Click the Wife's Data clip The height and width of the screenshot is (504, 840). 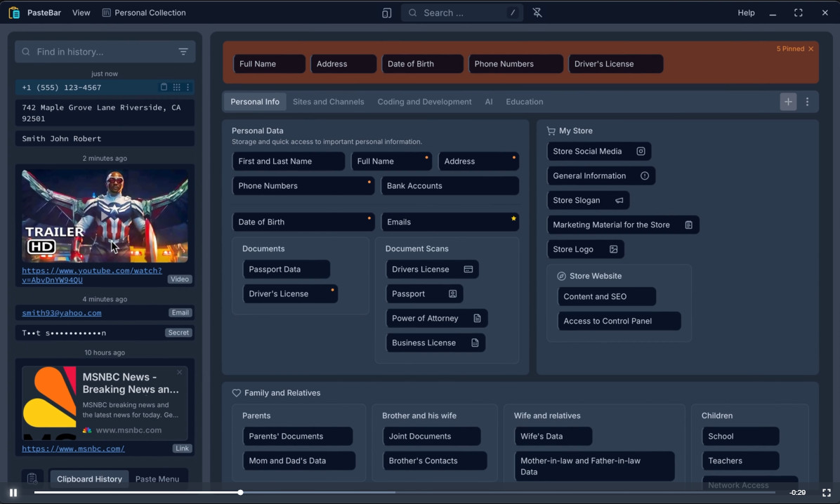pos(553,437)
